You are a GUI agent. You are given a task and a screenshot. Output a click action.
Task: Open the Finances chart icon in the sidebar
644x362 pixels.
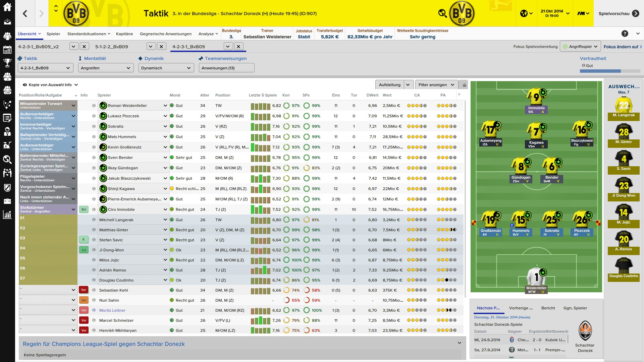pos(7,215)
